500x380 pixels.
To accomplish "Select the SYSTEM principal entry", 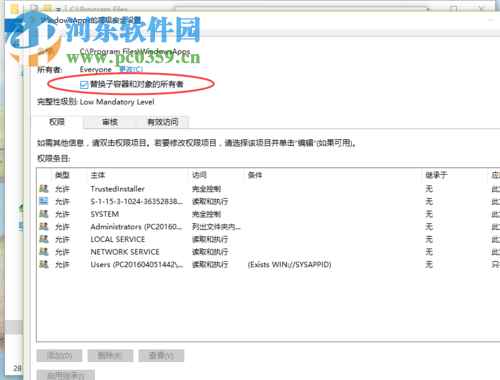I will (268, 214).
